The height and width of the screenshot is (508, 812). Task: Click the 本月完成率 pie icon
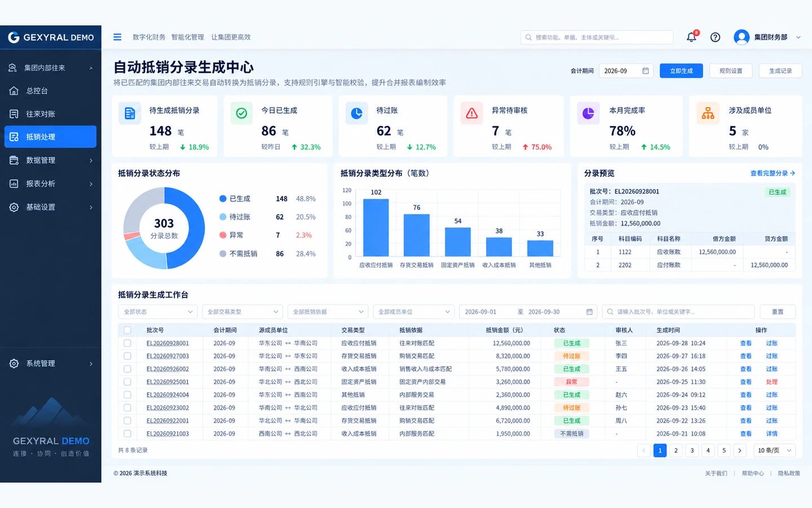pos(588,113)
